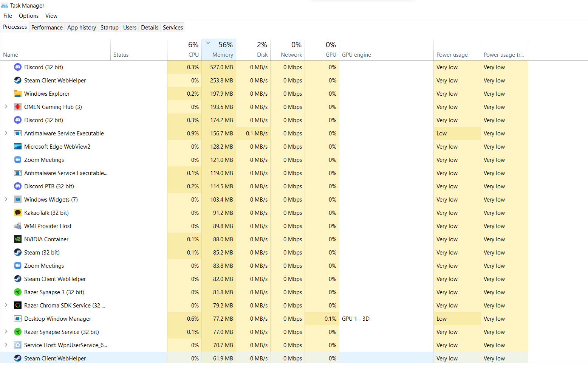Select the Windows Explorer process name
Viewport: 588px width, 371px height.
(x=47, y=93)
